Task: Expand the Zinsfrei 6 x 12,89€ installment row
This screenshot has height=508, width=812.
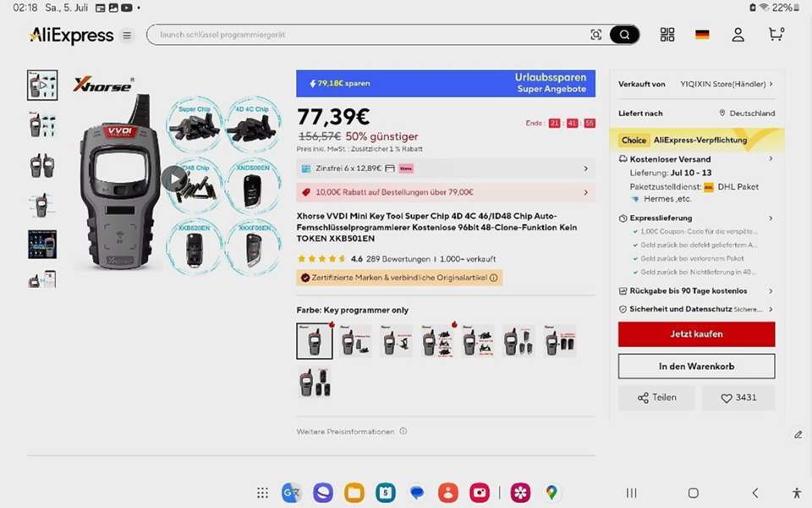Action: (446, 168)
